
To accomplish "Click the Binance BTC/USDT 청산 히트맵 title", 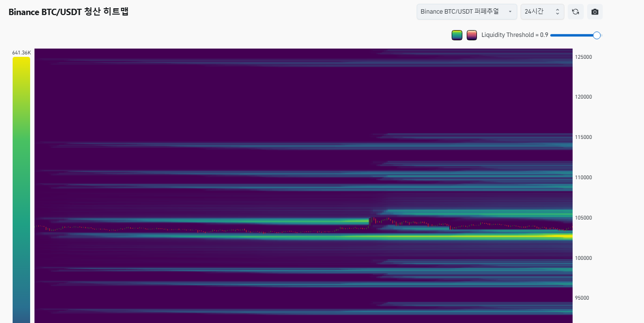I will [68, 12].
